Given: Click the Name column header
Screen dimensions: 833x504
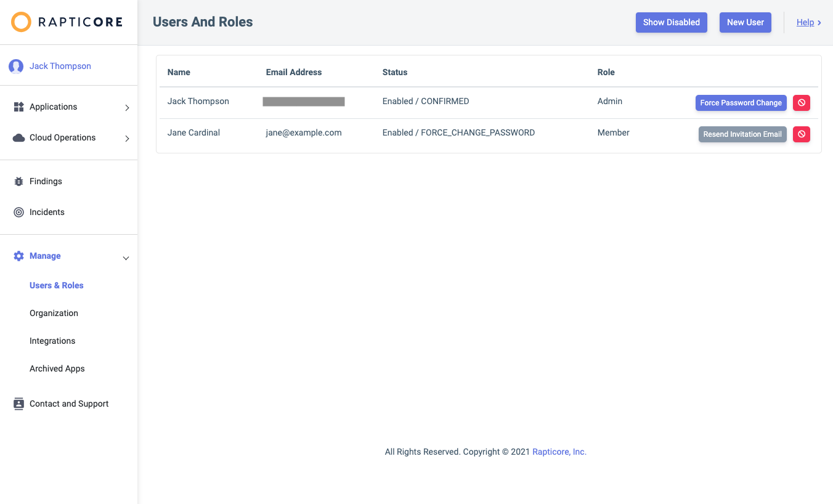Looking at the screenshot, I should click(x=179, y=72).
